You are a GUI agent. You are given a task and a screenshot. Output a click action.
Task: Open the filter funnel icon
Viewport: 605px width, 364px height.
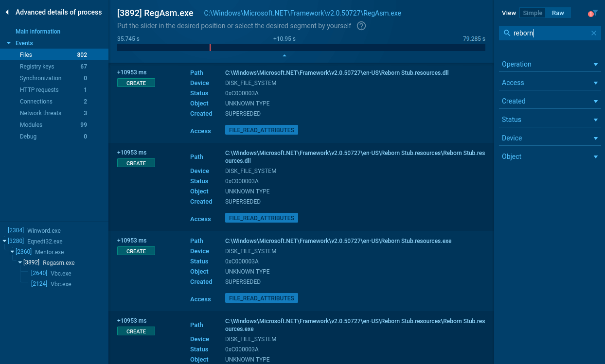(594, 13)
